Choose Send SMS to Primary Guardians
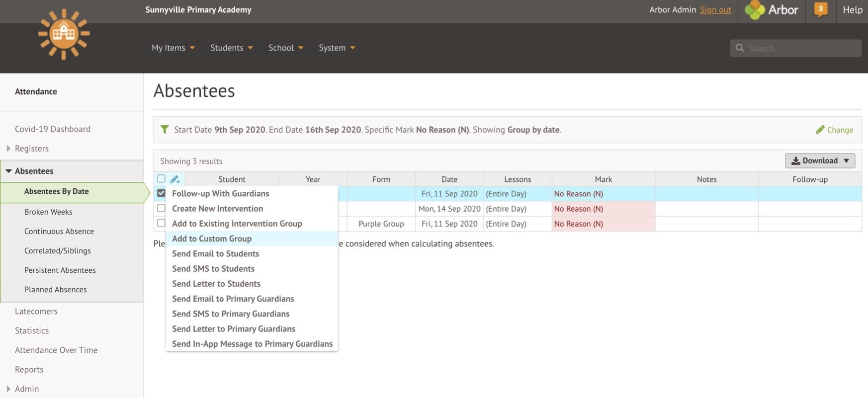The width and height of the screenshot is (868, 398). tap(252, 314)
